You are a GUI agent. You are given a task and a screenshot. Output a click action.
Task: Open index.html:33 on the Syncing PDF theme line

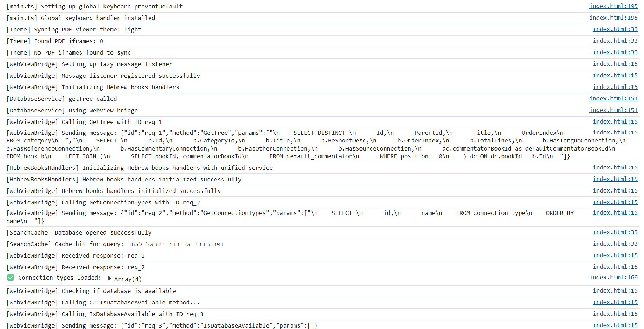pos(615,29)
